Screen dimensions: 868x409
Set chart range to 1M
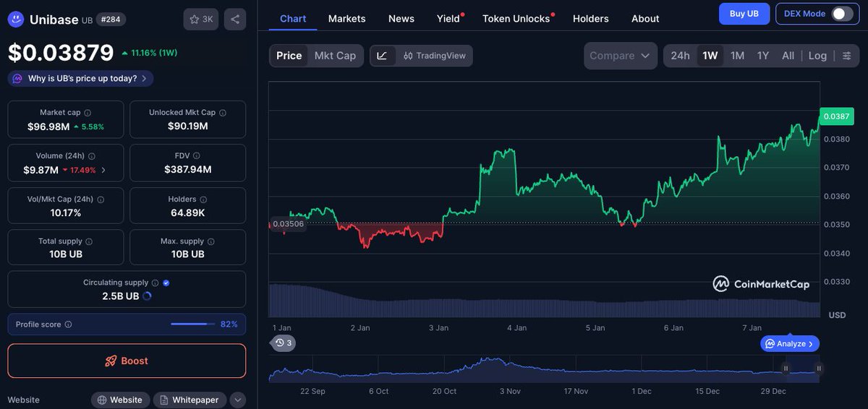coord(737,56)
